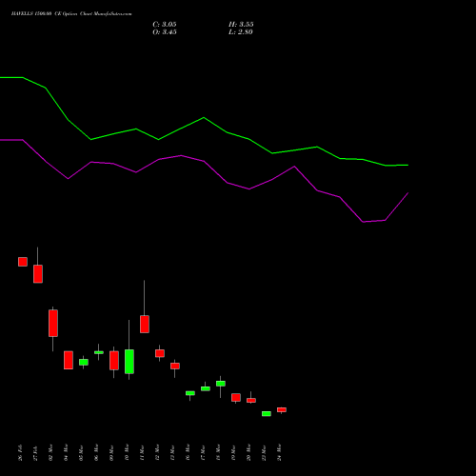476x476 pixels.
Task: Click the green candle for 17 Mar
Action: click(206, 388)
